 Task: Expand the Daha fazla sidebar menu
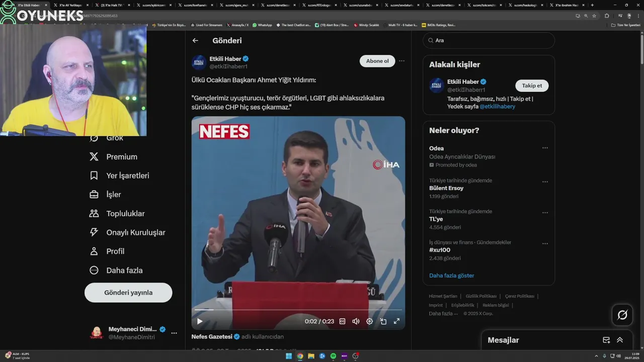[x=116, y=270]
